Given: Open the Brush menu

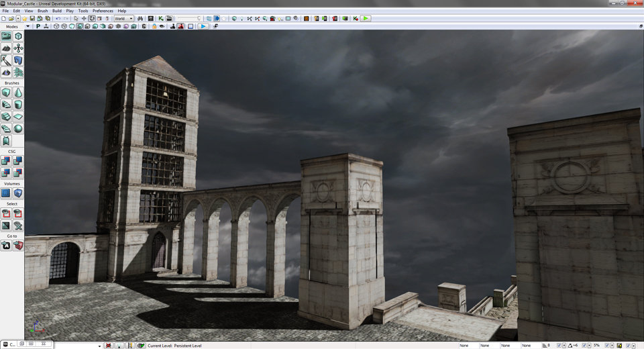Looking at the screenshot, I should [43, 11].
